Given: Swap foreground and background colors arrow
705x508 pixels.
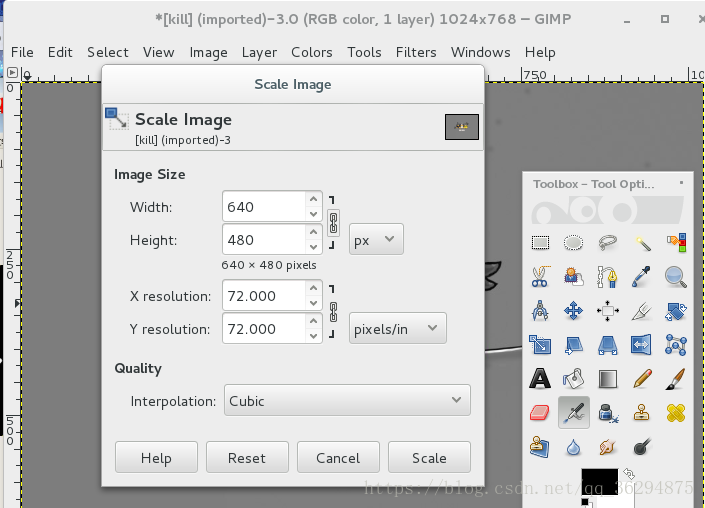Looking at the screenshot, I should point(629,473).
